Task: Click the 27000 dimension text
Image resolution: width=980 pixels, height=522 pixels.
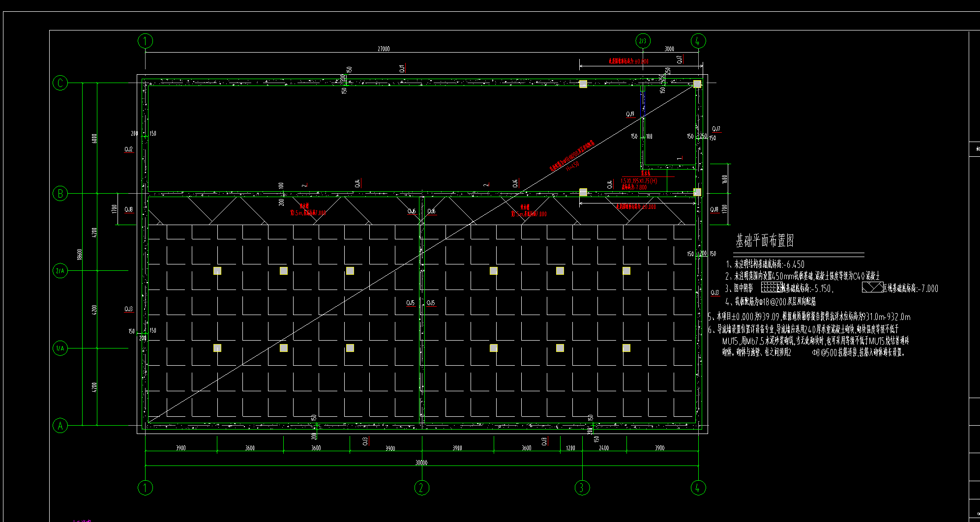Action: pos(384,49)
